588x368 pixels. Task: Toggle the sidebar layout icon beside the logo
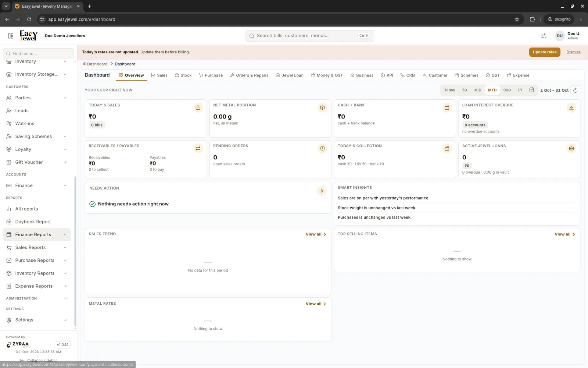click(x=11, y=36)
